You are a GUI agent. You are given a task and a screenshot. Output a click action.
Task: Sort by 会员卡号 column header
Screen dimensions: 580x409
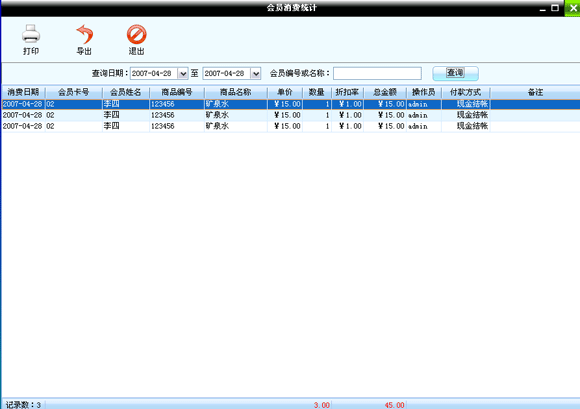pos(74,92)
